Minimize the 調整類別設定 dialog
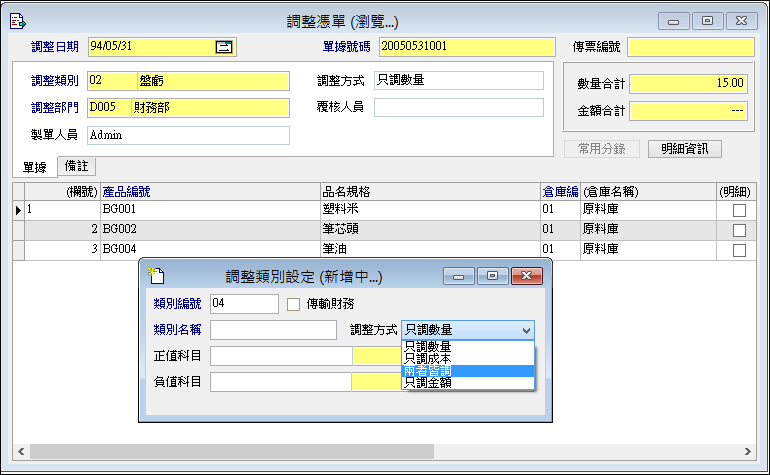 pos(458,276)
